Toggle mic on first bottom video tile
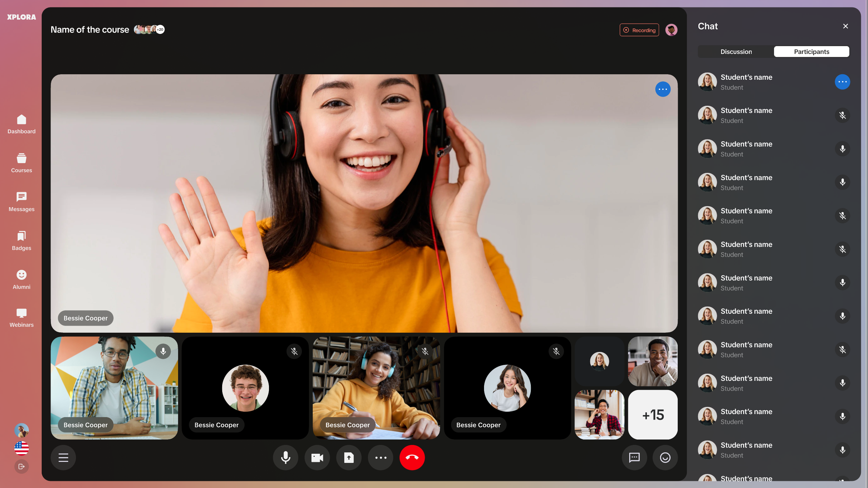This screenshot has height=488, width=868. 163,351
